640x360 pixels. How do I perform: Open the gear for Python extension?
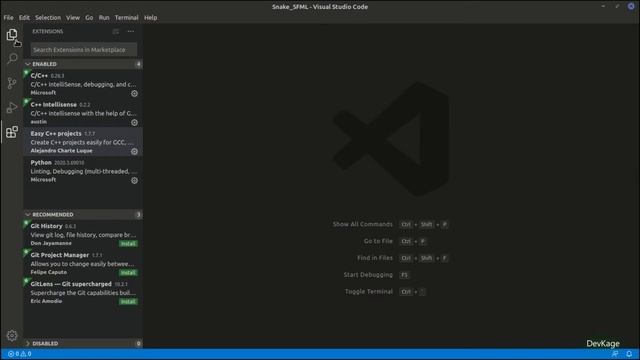(x=134, y=180)
